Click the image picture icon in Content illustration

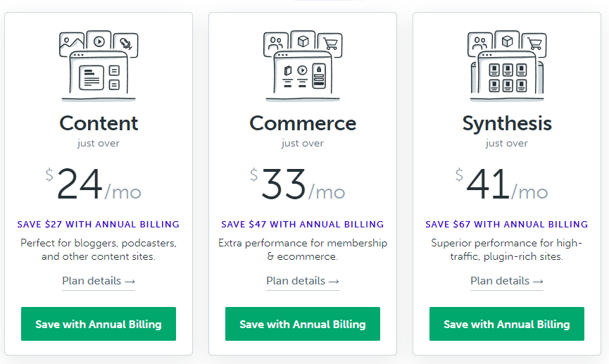pyautogui.click(x=72, y=44)
